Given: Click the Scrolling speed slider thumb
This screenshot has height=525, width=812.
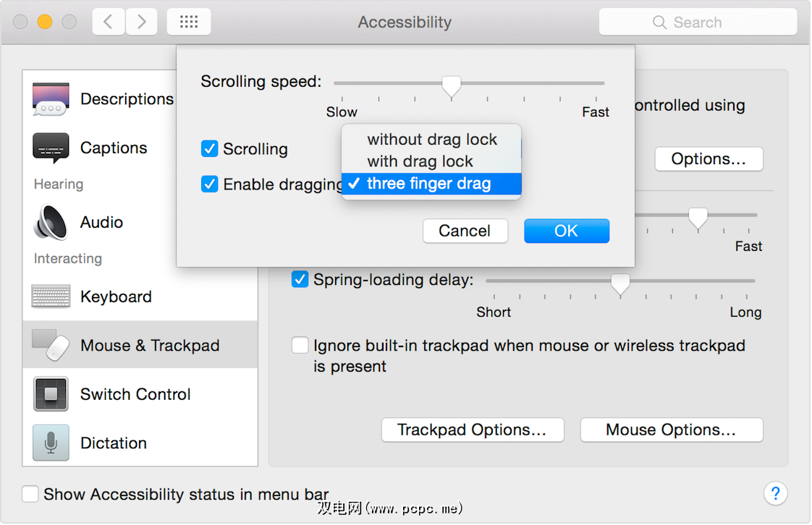Looking at the screenshot, I should pos(452,86).
